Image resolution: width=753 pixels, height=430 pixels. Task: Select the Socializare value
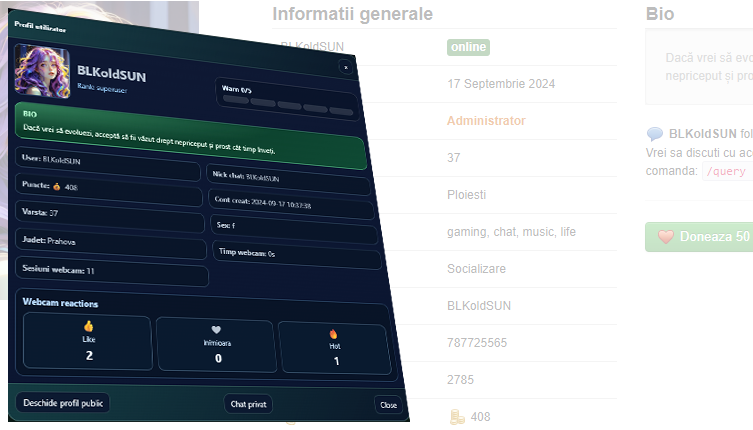[x=476, y=269]
